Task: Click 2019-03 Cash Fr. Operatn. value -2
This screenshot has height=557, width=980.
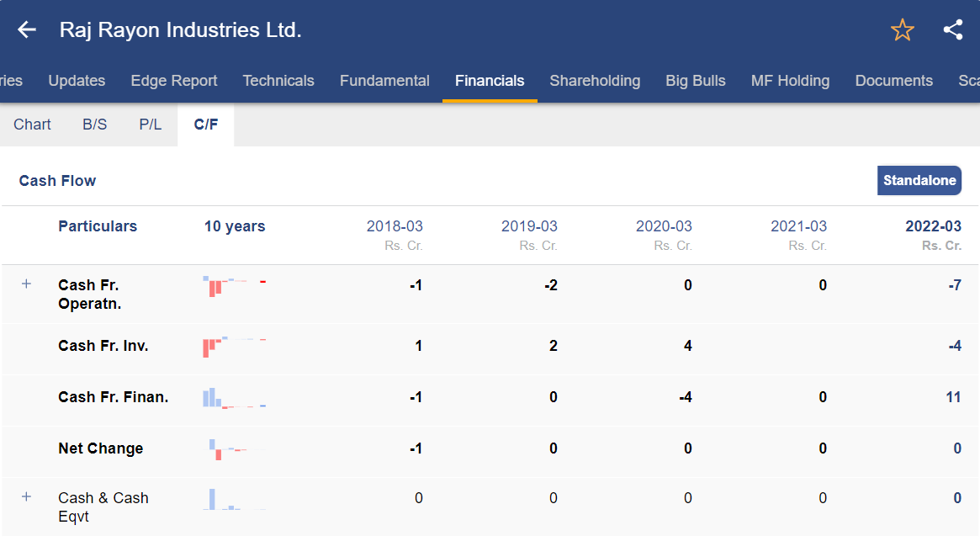Action: coord(551,285)
